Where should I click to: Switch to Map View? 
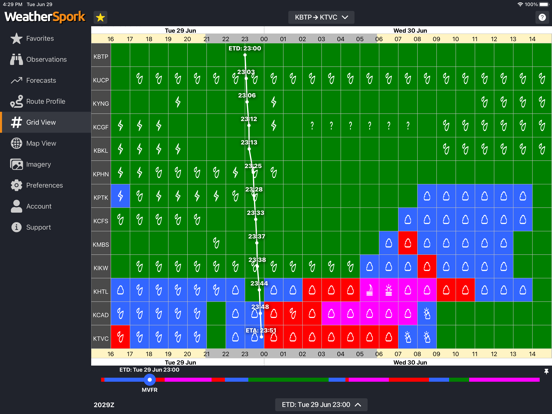click(45, 143)
